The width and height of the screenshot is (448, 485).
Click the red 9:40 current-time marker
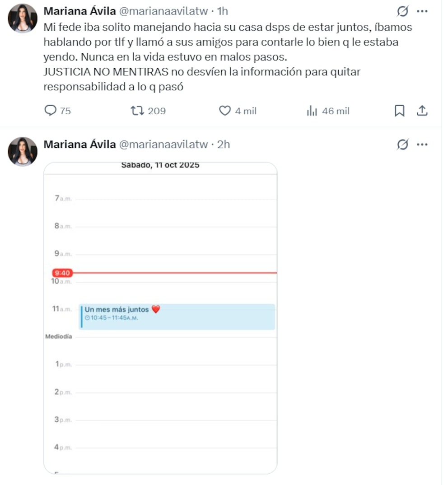point(62,273)
